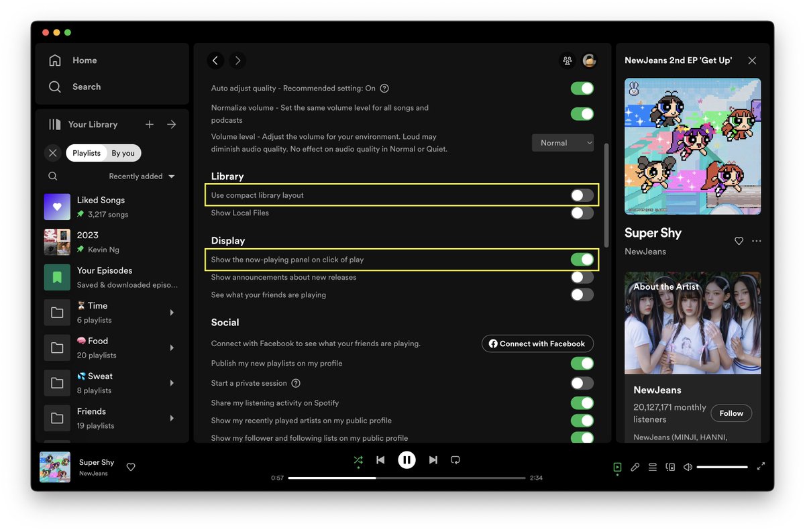Mute the volume speaker icon
The width and height of the screenshot is (805, 532).
(x=688, y=467)
